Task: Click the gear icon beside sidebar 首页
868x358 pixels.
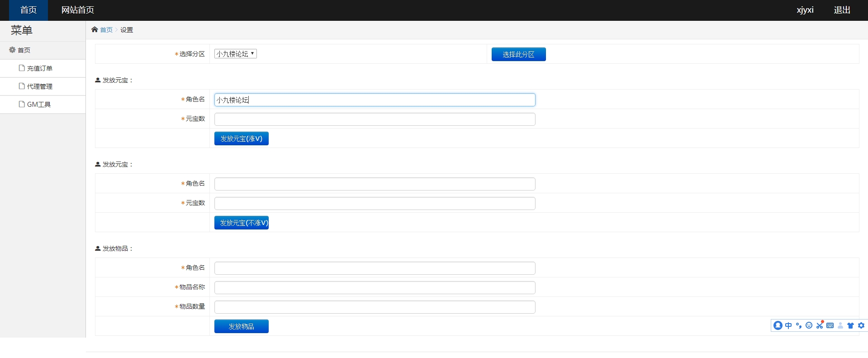Action: 12,50
